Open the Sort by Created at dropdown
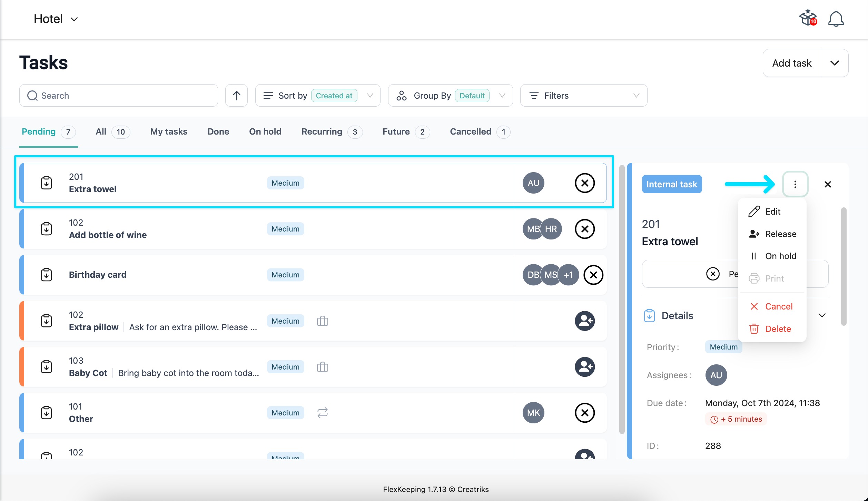The height and width of the screenshot is (501, 868). (x=317, y=96)
